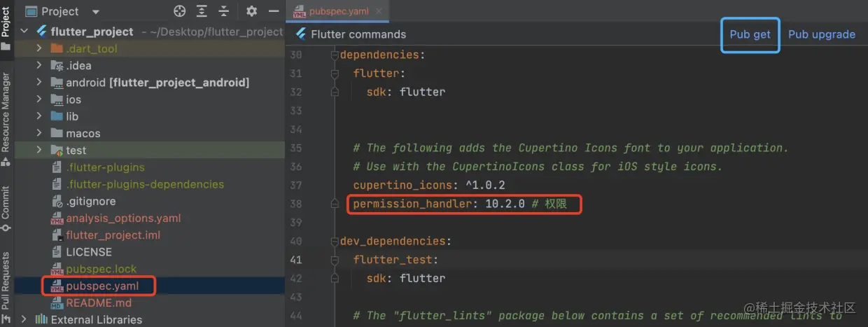Image resolution: width=868 pixels, height=327 pixels.
Task: Click the Resource Manager stripe icon
Action: (x=6, y=162)
